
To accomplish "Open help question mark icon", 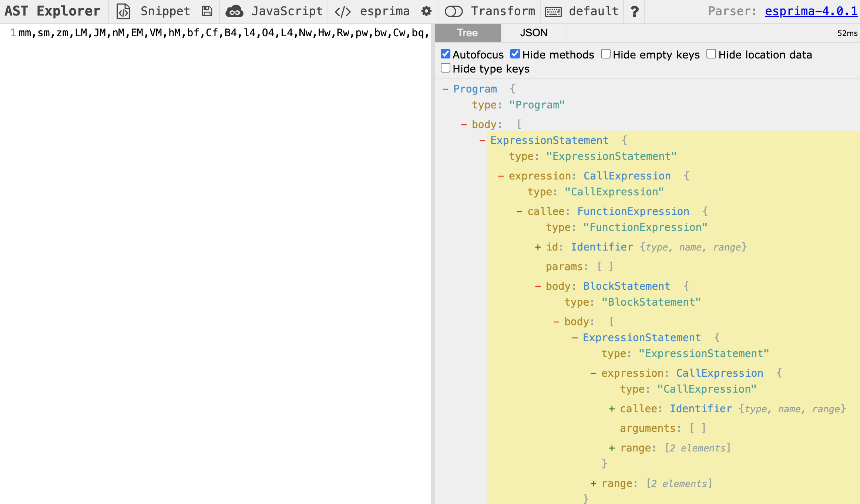I will point(634,11).
